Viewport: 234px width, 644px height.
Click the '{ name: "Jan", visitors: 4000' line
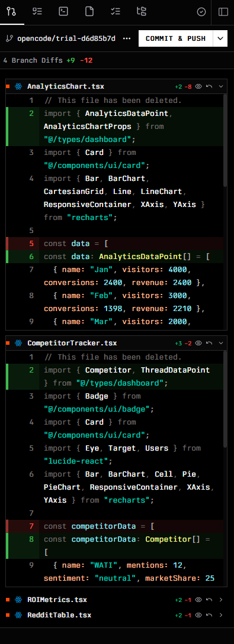click(115, 277)
